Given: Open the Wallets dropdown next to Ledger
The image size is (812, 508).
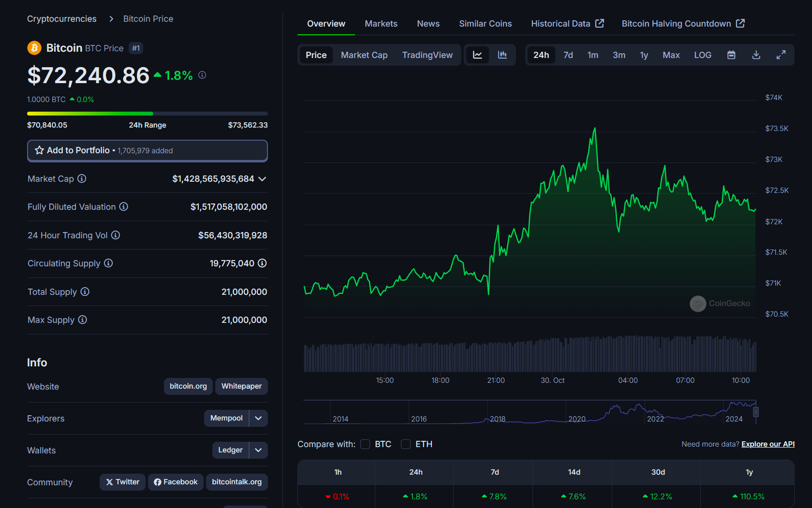Looking at the screenshot, I should pyautogui.click(x=258, y=450).
